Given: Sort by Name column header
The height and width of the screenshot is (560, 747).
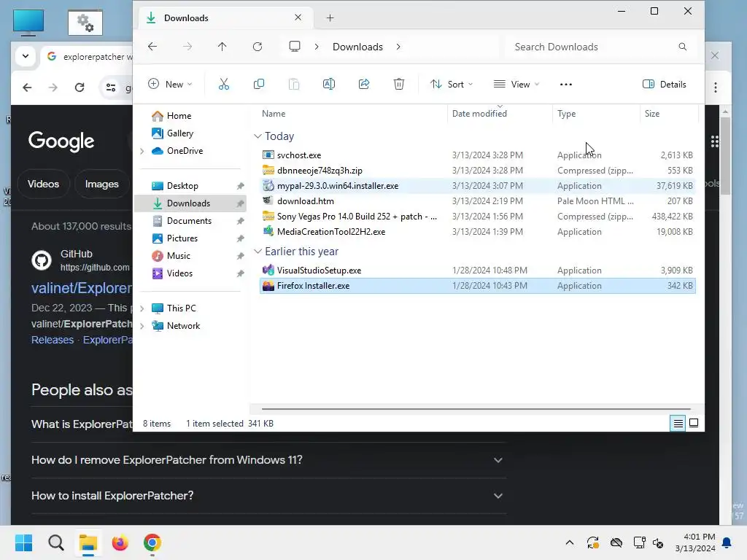Looking at the screenshot, I should pyautogui.click(x=274, y=114).
